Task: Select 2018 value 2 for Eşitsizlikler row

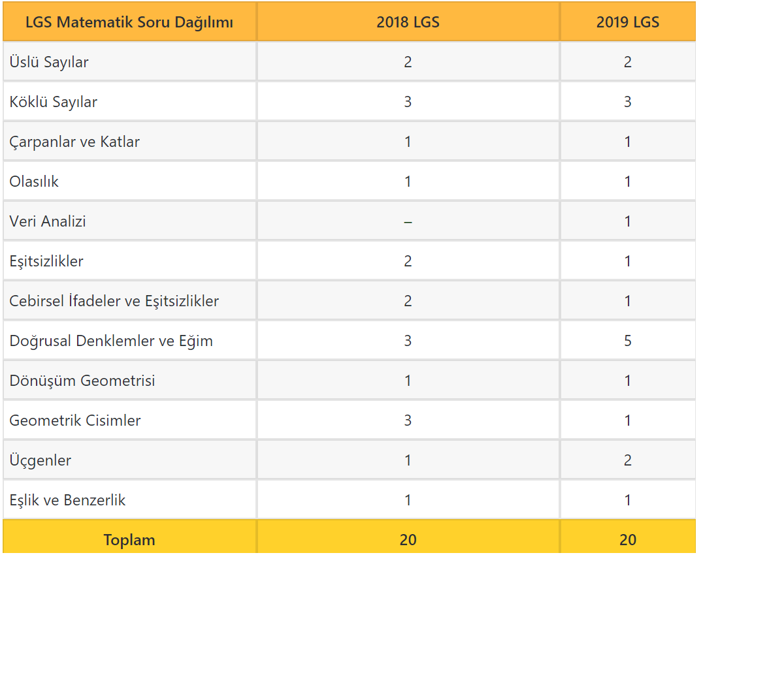Action: pos(408,261)
